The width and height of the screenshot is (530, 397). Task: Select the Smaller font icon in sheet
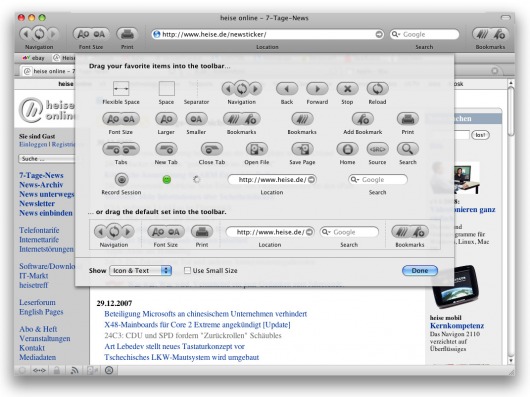196,119
